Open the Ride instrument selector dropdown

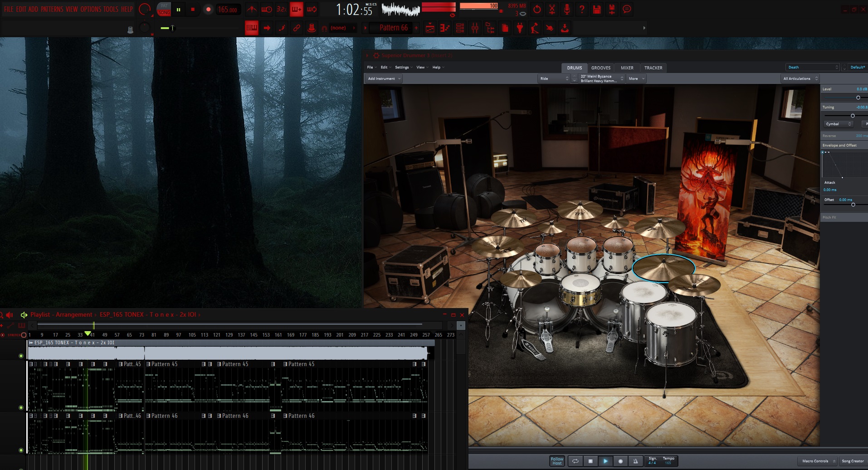(x=554, y=78)
